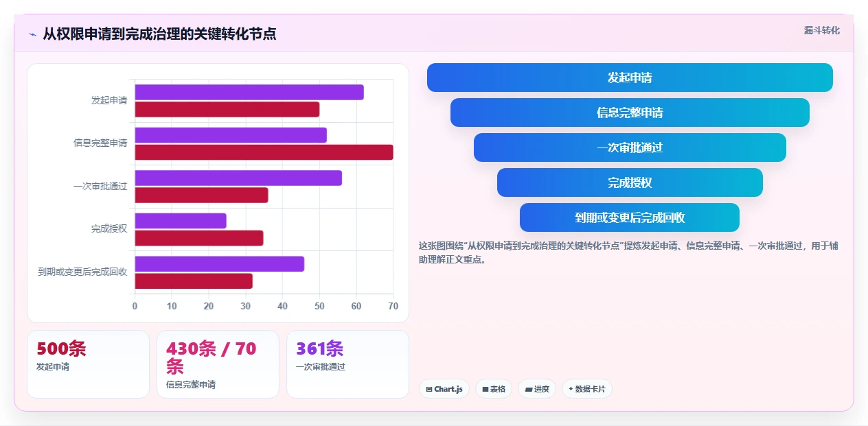The image size is (868, 426).
Task: Click the x-axis tick value 70
Action: click(x=393, y=306)
